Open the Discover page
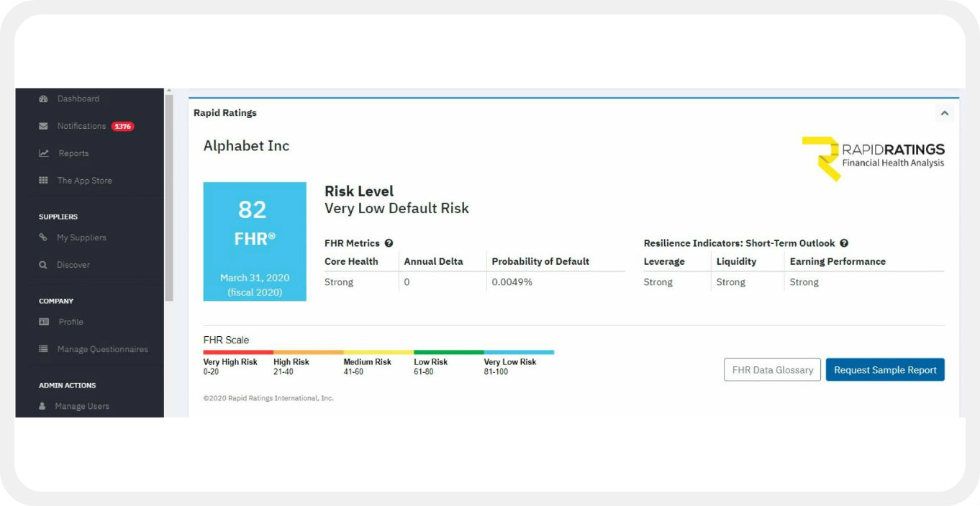The height and width of the screenshot is (506, 980). coord(73,265)
